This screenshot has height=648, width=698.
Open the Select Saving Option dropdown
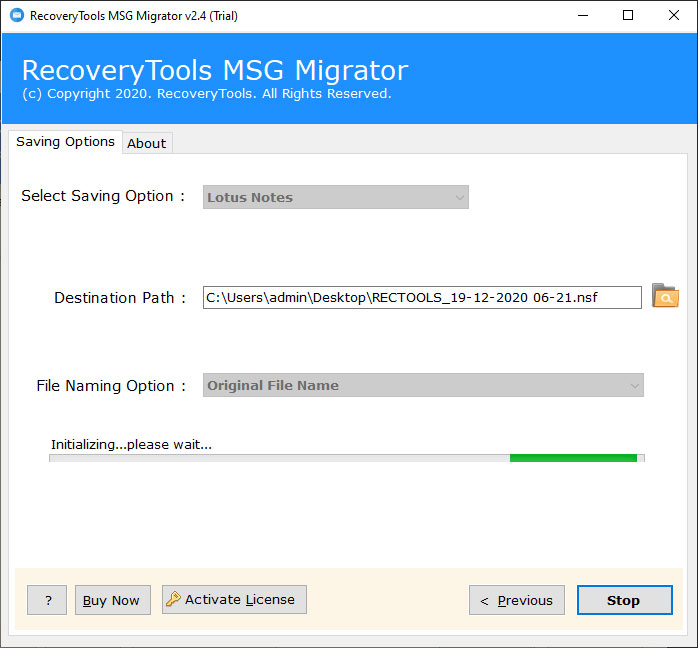point(336,197)
